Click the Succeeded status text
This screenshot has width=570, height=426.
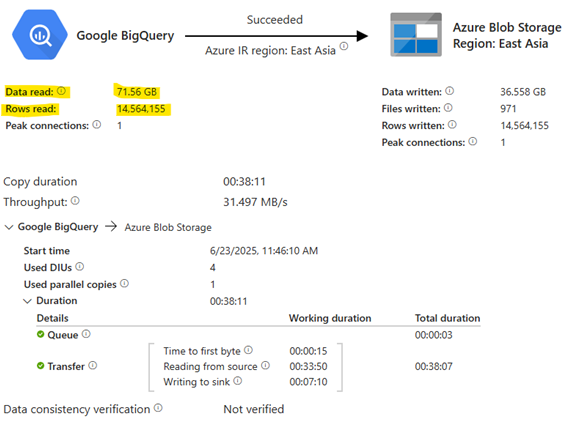click(x=275, y=20)
